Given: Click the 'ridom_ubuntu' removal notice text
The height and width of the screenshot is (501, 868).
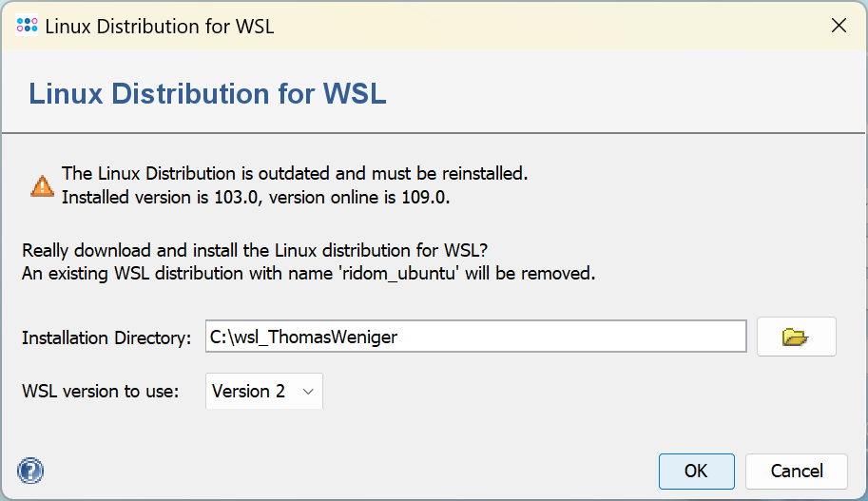Looking at the screenshot, I should tap(308, 274).
